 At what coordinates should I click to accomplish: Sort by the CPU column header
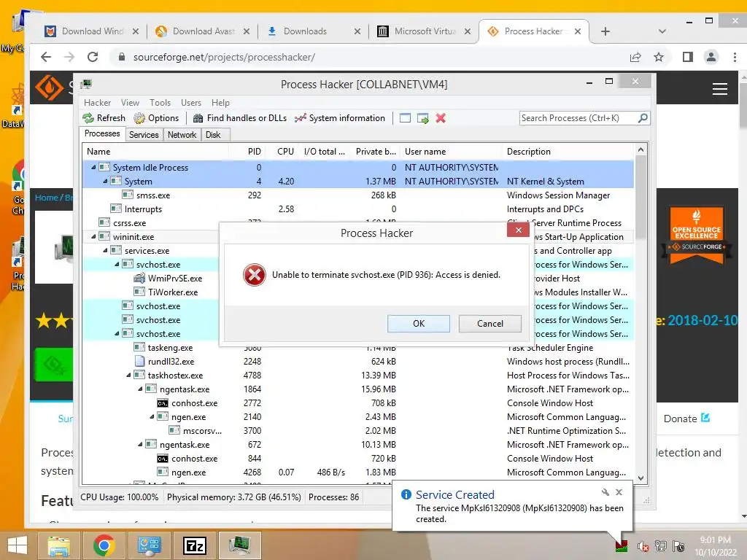(x=285, y=152)
